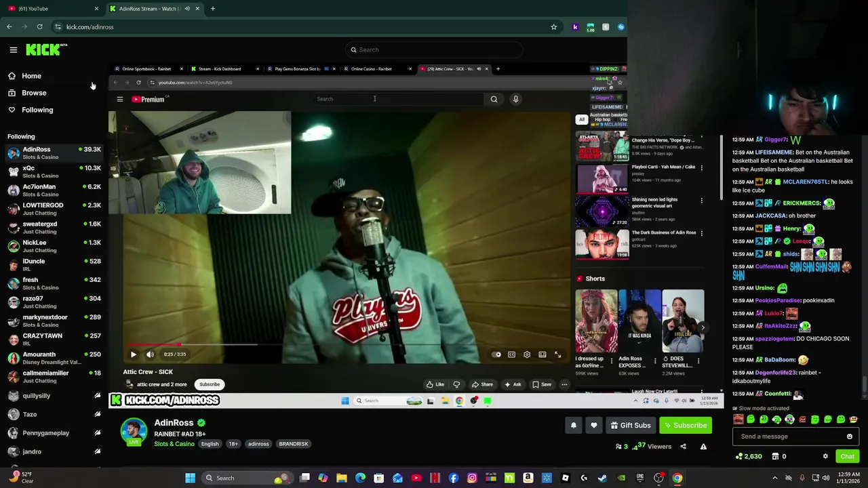Open the Kick hamburger sidebar menu
This screenshot has height=488, width=868.
(x=13, y=49)
